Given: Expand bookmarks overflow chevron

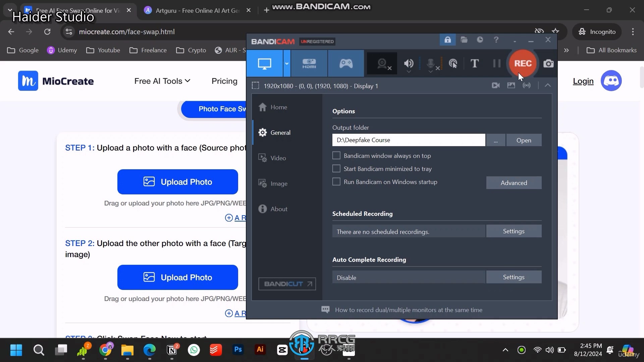Looking at the screenshot, I should [567, 50].
